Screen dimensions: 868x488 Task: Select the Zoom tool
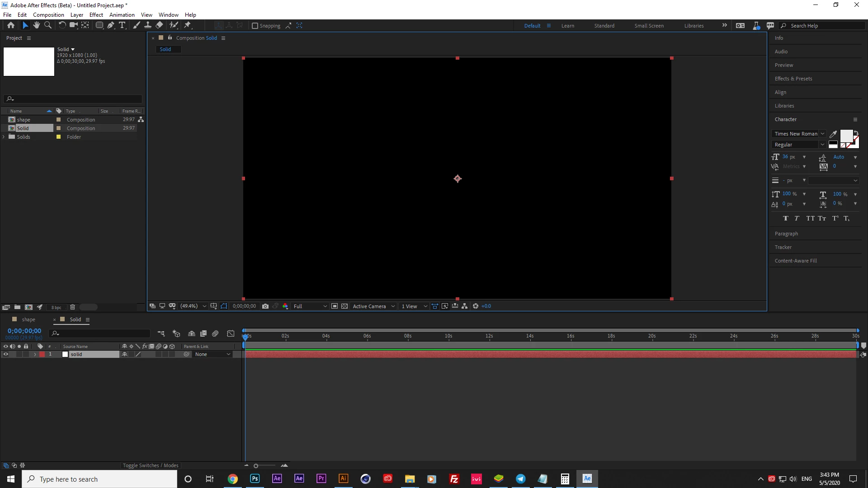click(47, 25)
